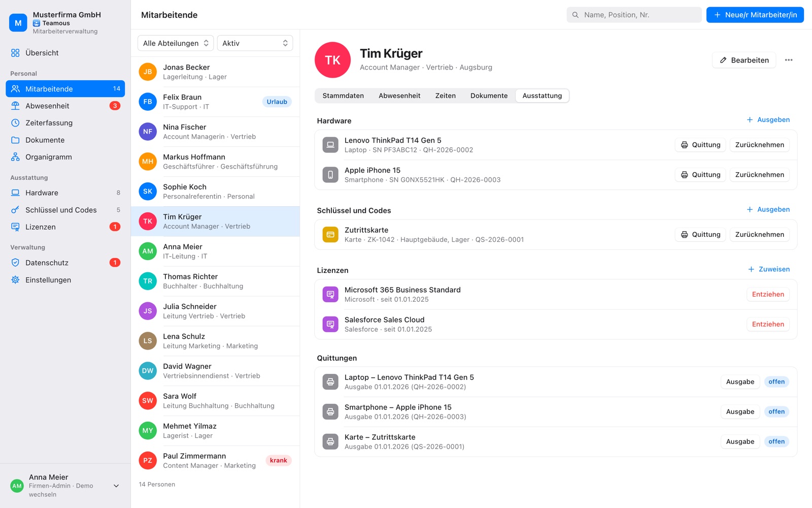Expand the Alle Abteilungen dropdown
This screenshot has height=508, width=812.
(176, 43)
